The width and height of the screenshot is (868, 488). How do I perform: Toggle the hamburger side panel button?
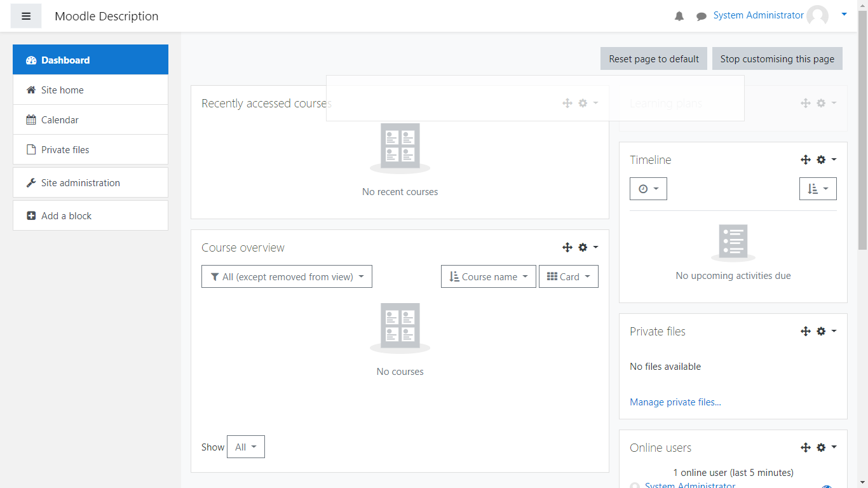tap(26, 16)
